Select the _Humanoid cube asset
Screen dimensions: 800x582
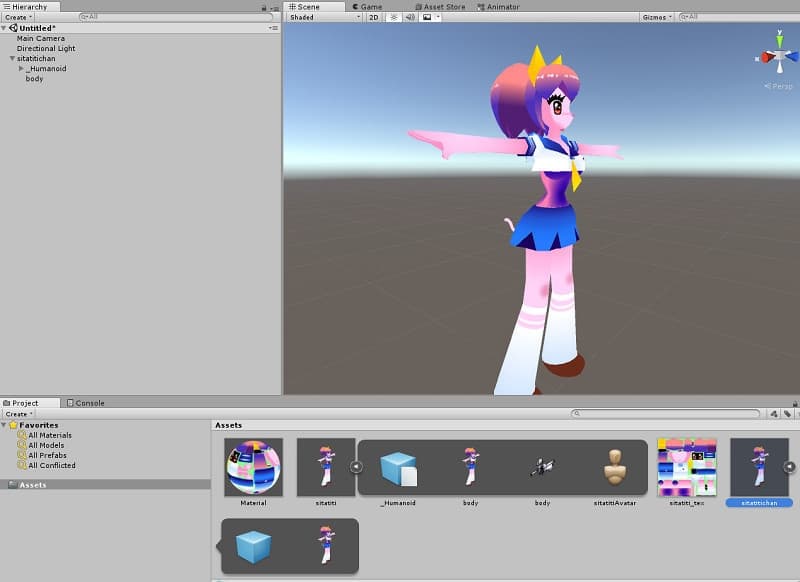coord(398,467)
